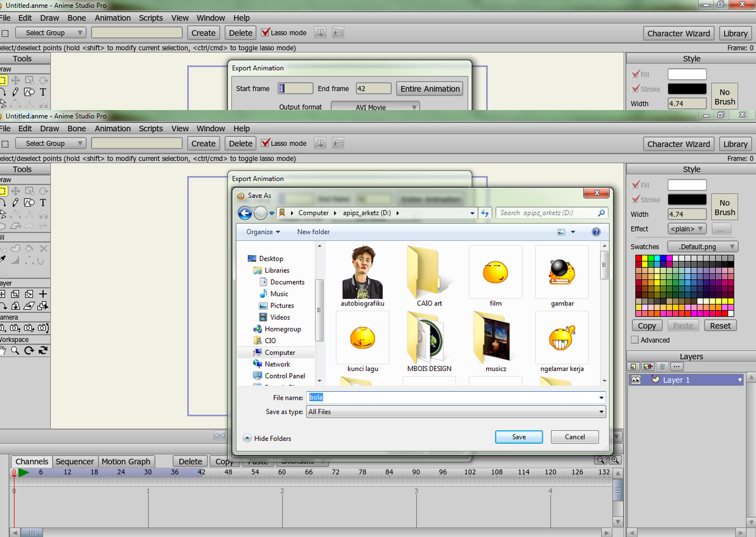Choose the Orbit Workspace tool
Screen dimensions: 756x537
tap(43, 350)
